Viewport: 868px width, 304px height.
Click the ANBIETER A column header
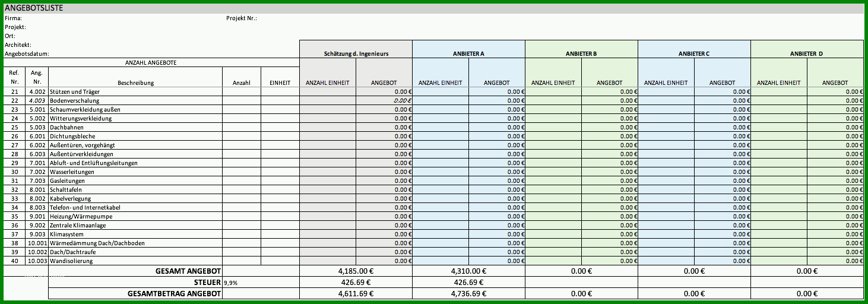(x=468, y=53)
